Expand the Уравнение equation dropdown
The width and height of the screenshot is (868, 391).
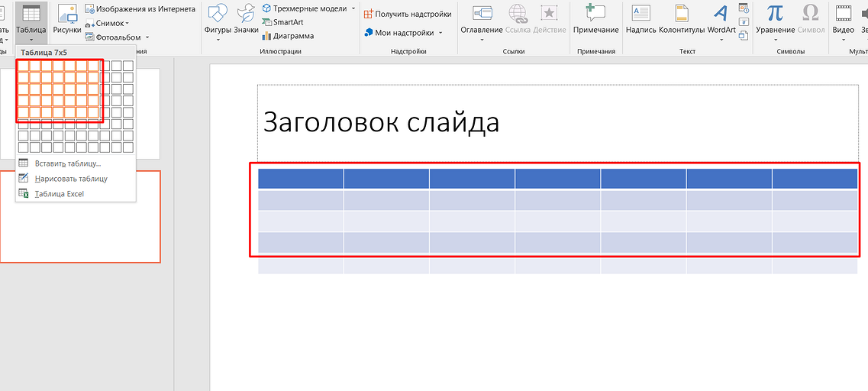[x=774, y=39]
